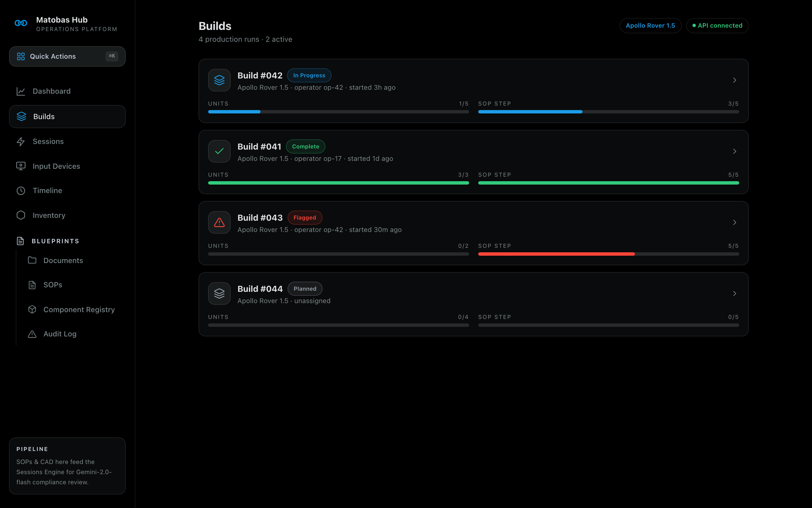Click the BLUEPRINTS section header
This screenshot has width=812, height=508.
pyautogui.click(x=55, y=241)
